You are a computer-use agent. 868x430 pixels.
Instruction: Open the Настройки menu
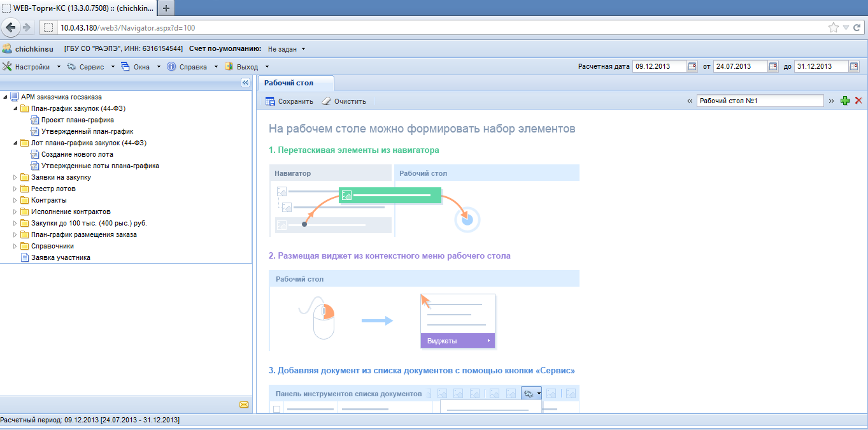32,66
